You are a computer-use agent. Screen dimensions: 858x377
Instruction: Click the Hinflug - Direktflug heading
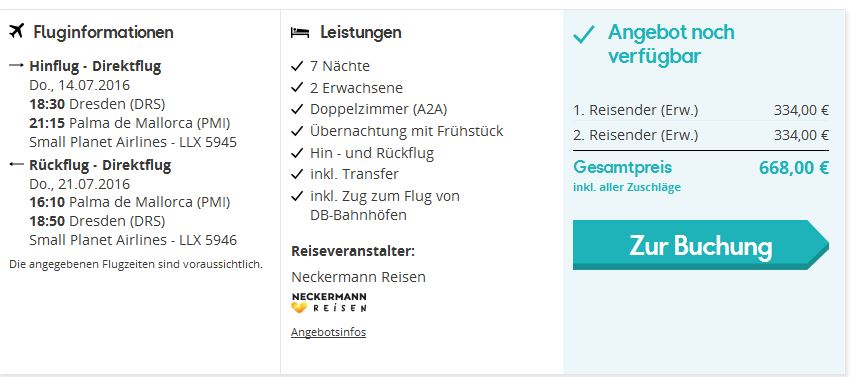click(x=95, y=67)
